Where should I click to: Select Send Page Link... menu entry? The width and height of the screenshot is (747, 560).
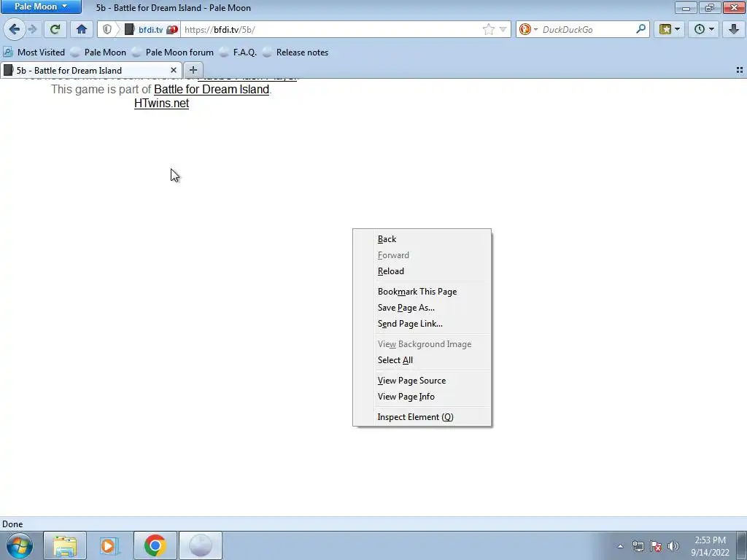click(422, 324)
